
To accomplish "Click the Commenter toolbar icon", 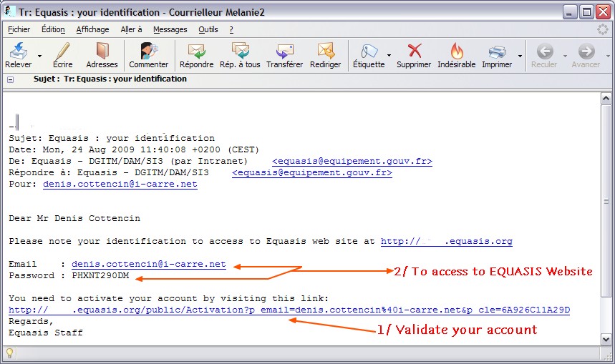I will click(149, 55).
